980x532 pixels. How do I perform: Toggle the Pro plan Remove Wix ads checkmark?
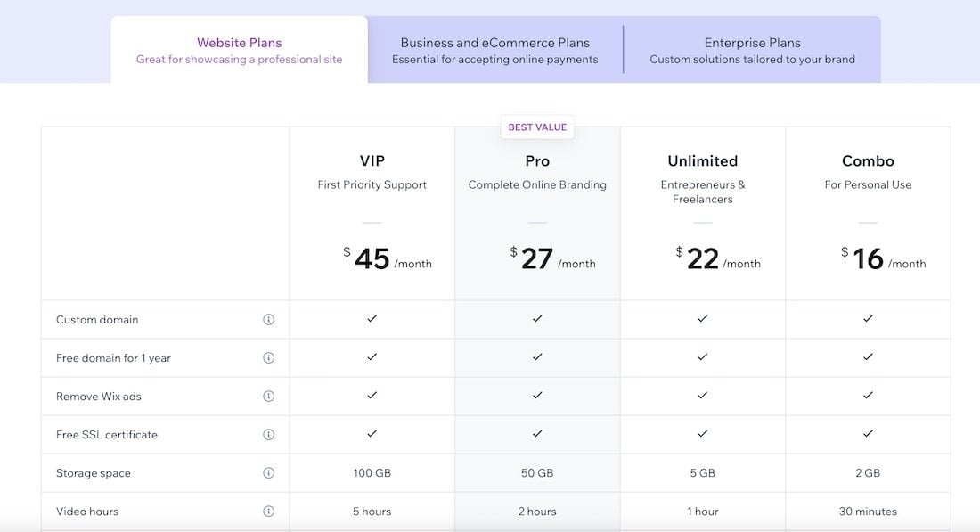click(x=537, y=396)
